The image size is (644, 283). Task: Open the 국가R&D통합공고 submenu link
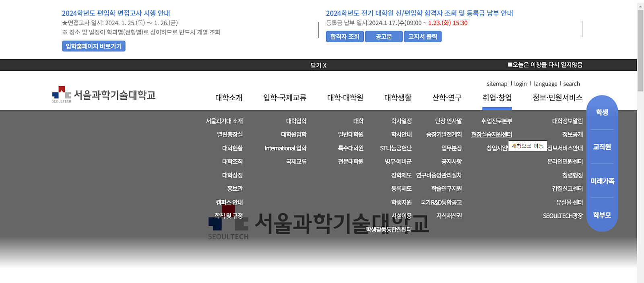pyautogui.click(x=441, y=202)
